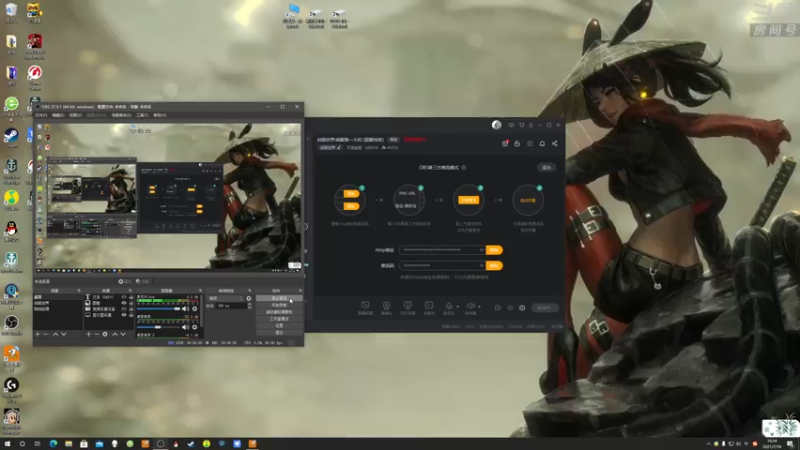
Task: Click the camera icon in streaming app toolbar
Action: coord(386,305)
